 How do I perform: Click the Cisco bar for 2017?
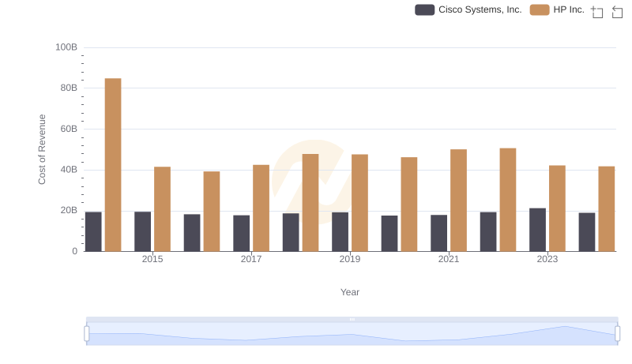(x=241, y=233)
